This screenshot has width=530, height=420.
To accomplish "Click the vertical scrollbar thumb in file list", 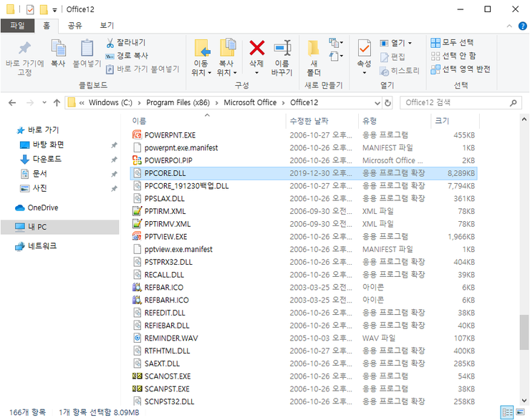I will (x=524, y=331).
